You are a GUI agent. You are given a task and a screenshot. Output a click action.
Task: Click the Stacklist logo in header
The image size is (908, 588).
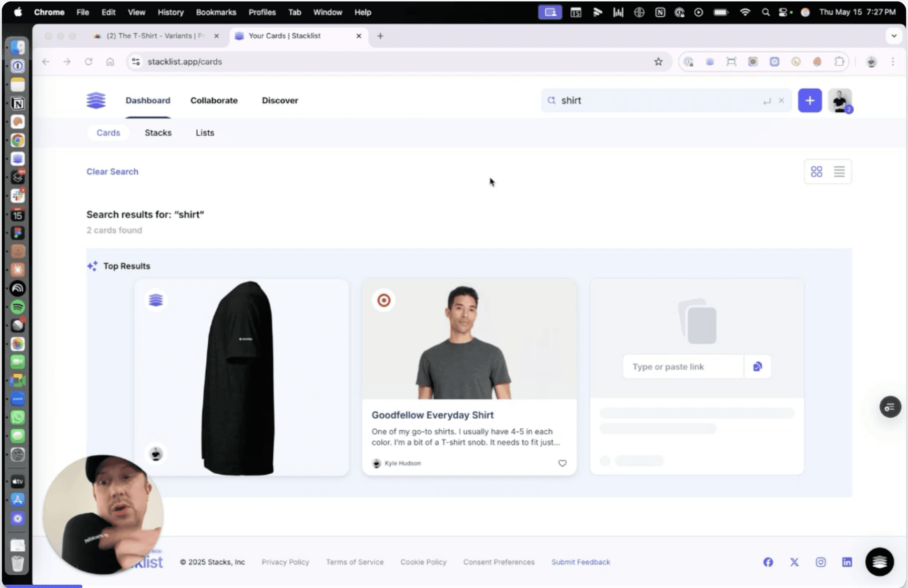pos(96,101)
